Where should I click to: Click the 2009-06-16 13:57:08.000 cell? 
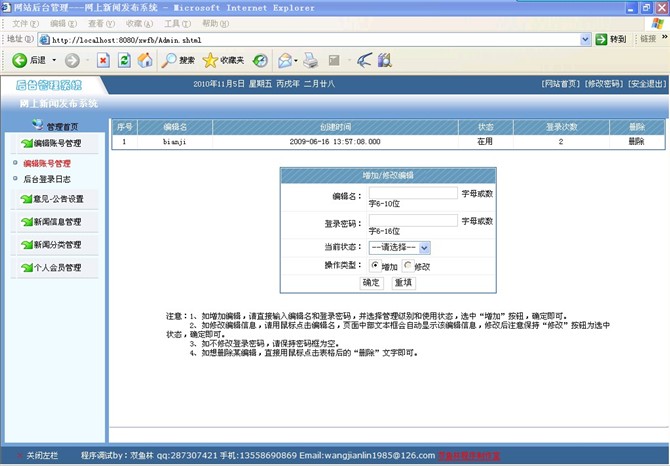(335, 142)
